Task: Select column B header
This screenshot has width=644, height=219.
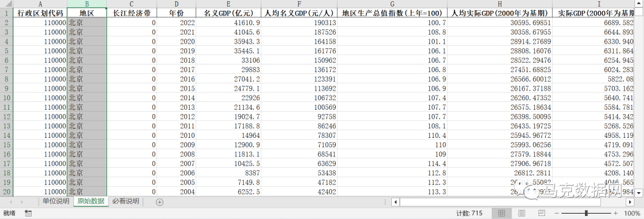Action: 86,4
